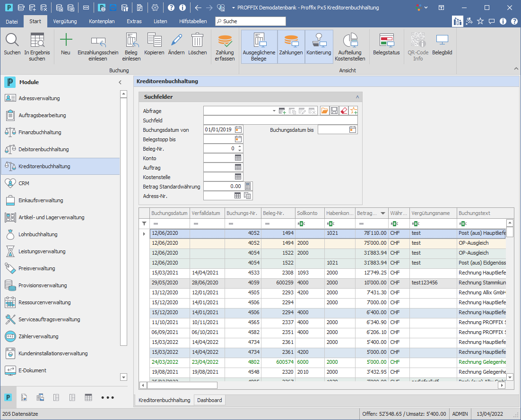Image resolution: width=521 pixels, height=420 pixels.
Task: Open Finanzbuchhaltung module
Action: click(x=40, y=132)
